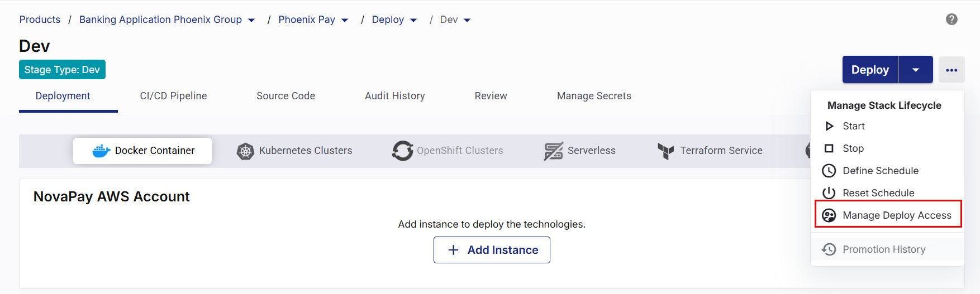Click the Define Schedule clock icon

[829, 171]
